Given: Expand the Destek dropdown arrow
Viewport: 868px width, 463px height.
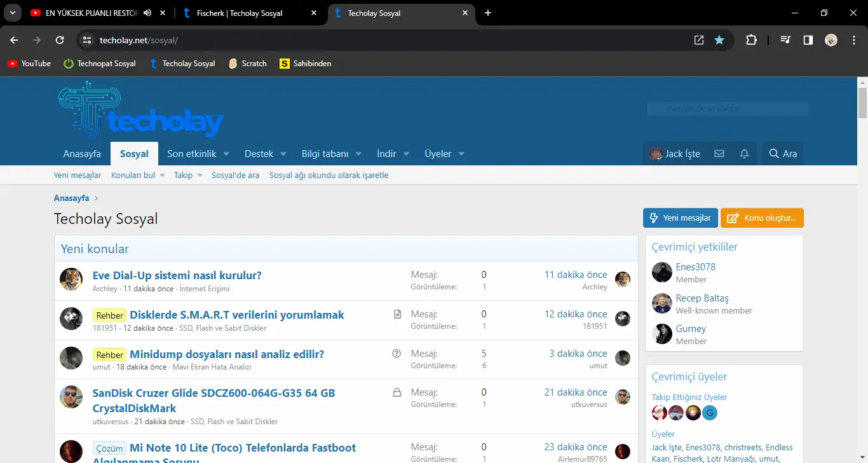Looking at the screenshot, I should click(283, 154).
